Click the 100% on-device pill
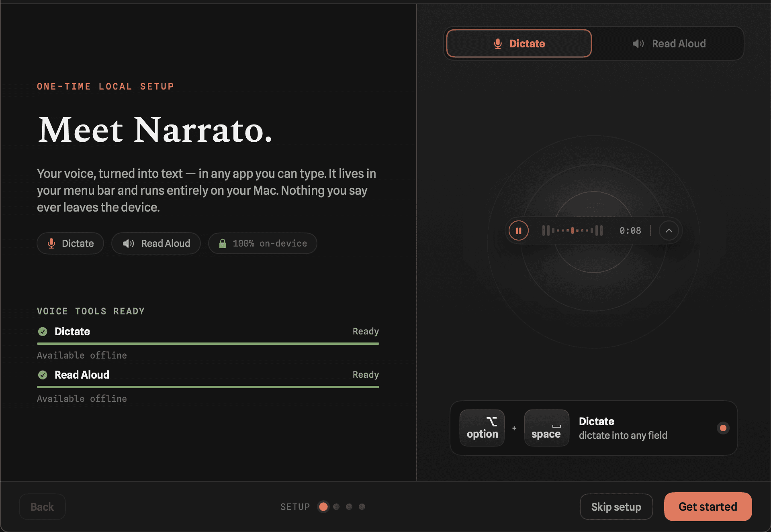The height and width of the screenshot is (532, 771). 262,243
